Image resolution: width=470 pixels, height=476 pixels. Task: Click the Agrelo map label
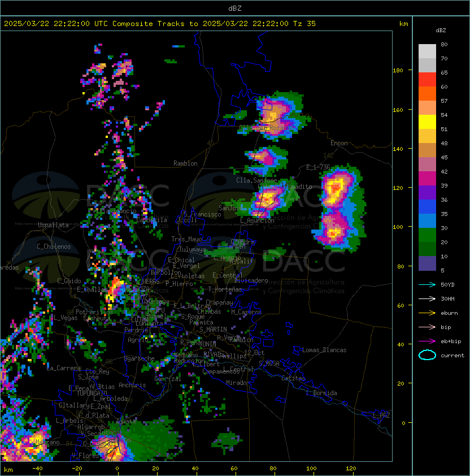(x=138, y=340)
